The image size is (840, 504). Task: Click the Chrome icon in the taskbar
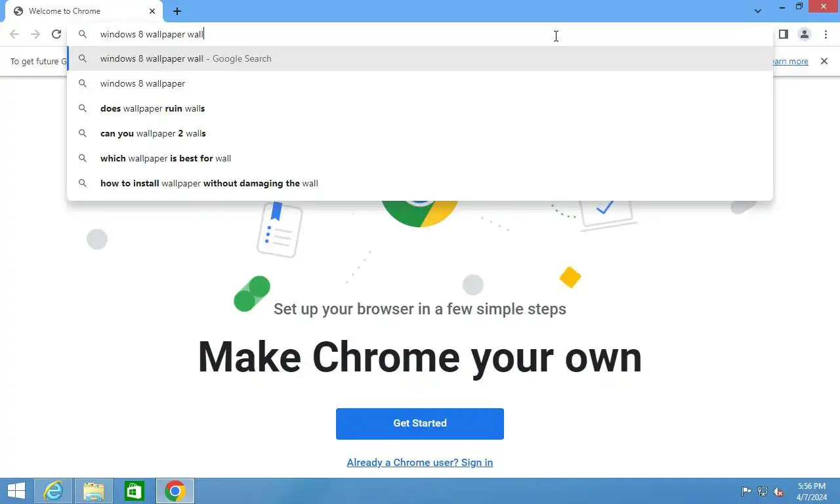tap(175, 491)
